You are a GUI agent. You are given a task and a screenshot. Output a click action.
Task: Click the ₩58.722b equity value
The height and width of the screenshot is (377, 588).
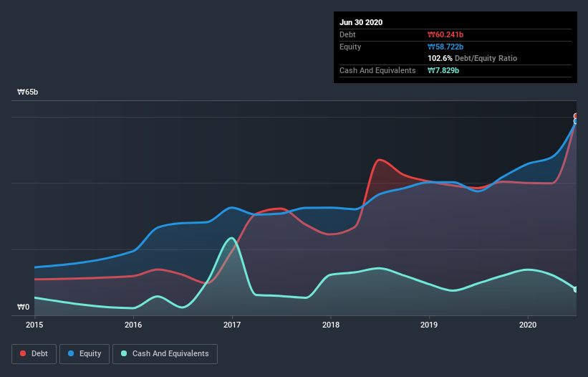[x=445, y=47]
